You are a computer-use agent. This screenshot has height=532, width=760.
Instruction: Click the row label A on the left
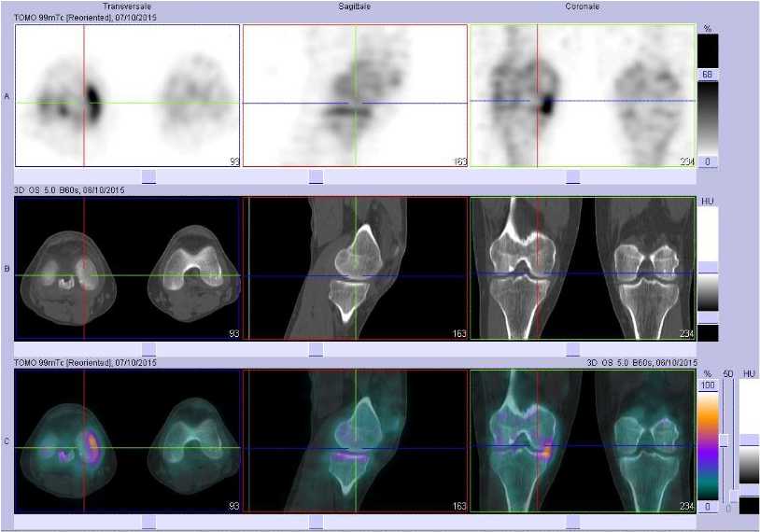[7, 96]
